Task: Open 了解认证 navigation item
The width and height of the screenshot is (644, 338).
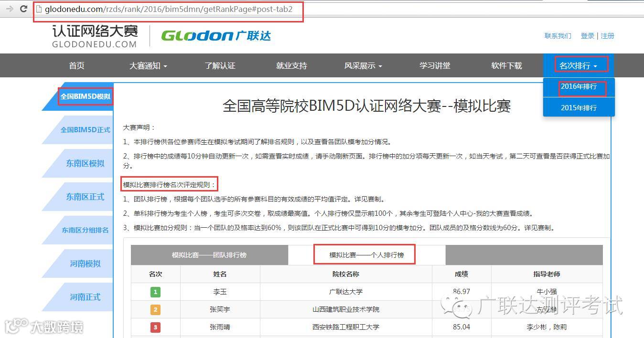Action: [x=220, y=65]
